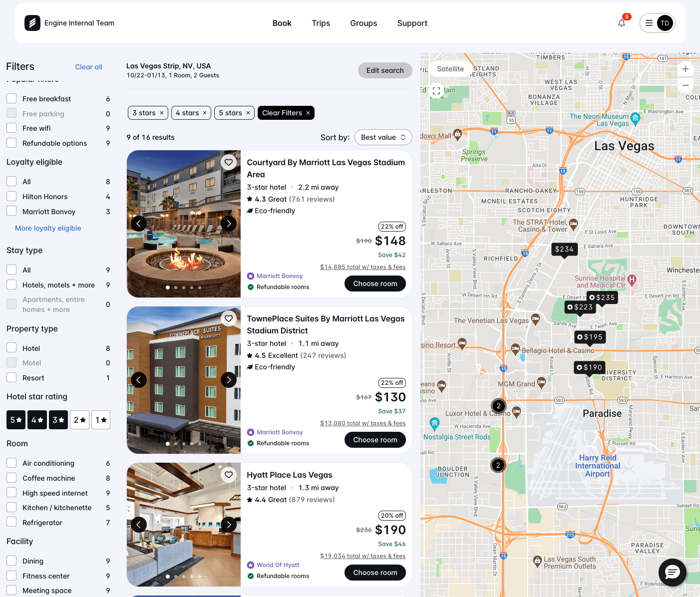
Task: Show previous photo of Hyatt Place
Action: [x=139, y=524]
